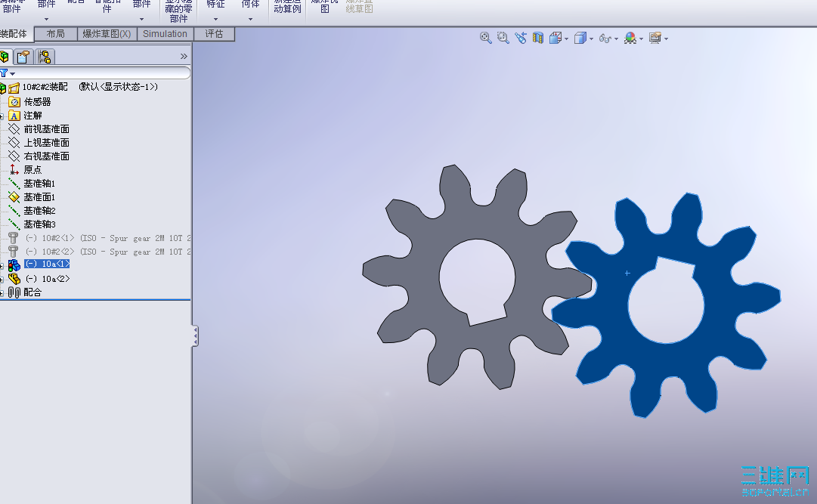Switch to the 布局 tab
This screenshot has height=504, width=817.
click(x=56, y=34)
